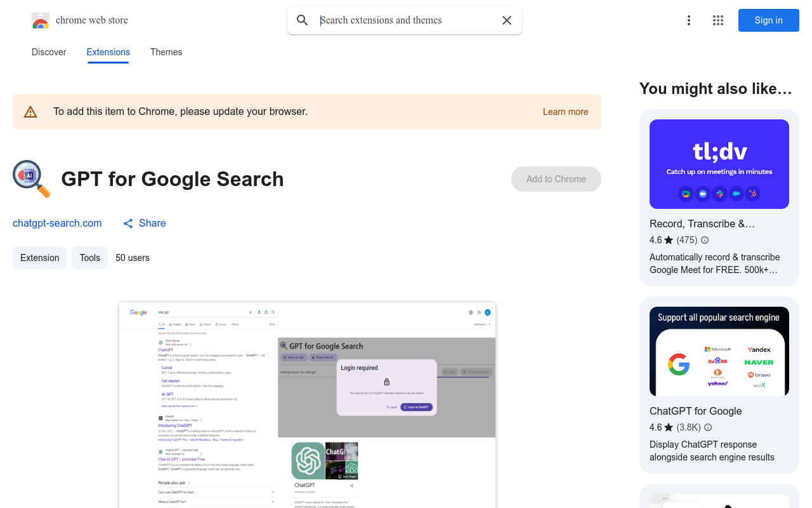812x508 pixels.
Task: Click the Extension category chip
Action: (x=39, y=258)
